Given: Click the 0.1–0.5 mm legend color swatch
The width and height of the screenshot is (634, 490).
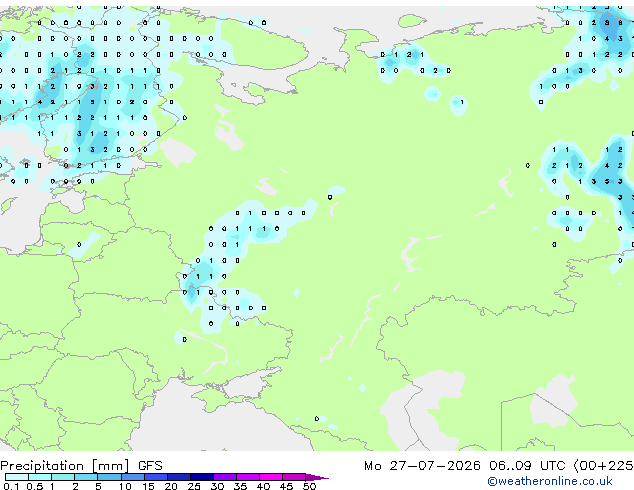Looking at the screenshot, I should click(x=17, y=477).
